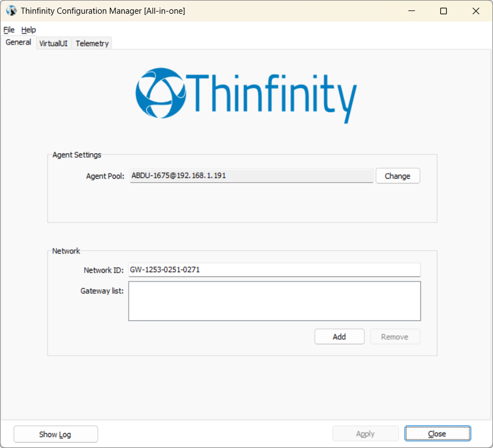The image size is (493, 448).
Task: Open the File menu
Action: tap(9, 30)
